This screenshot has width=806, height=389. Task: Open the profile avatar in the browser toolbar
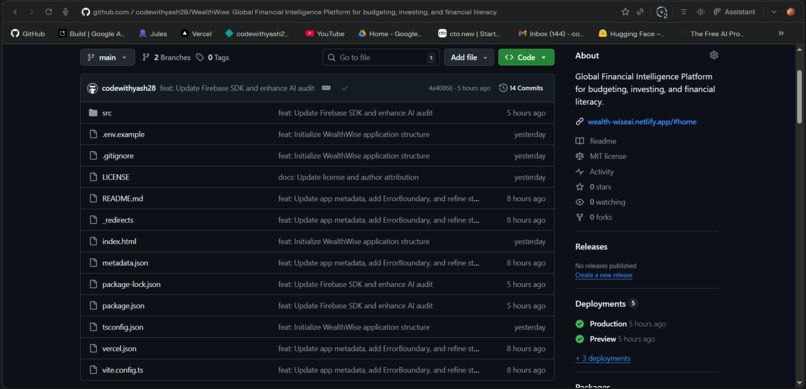[791, 12]
